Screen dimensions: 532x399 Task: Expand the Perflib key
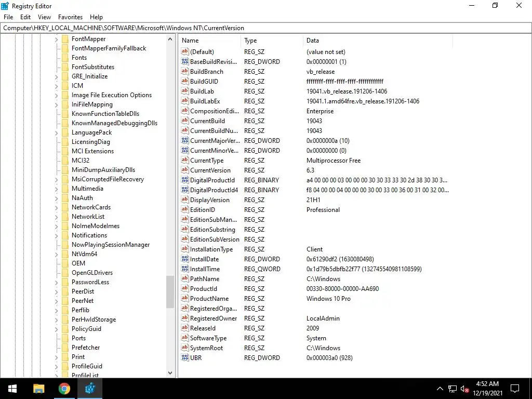[x=56, y=311]
